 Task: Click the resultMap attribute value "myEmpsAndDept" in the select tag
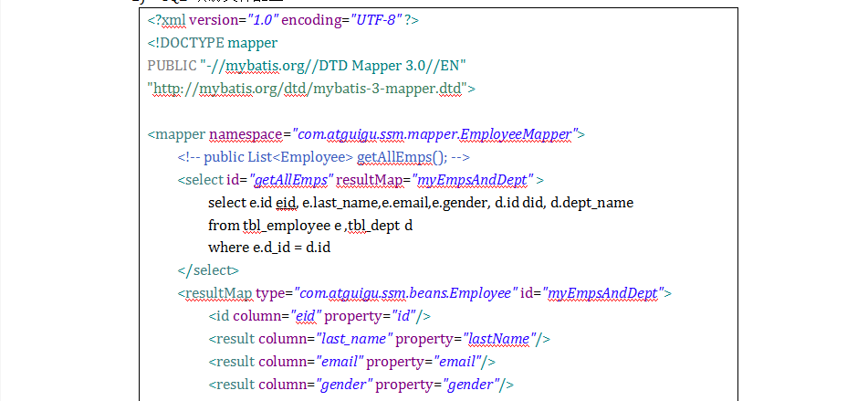[x=474, y=180]
